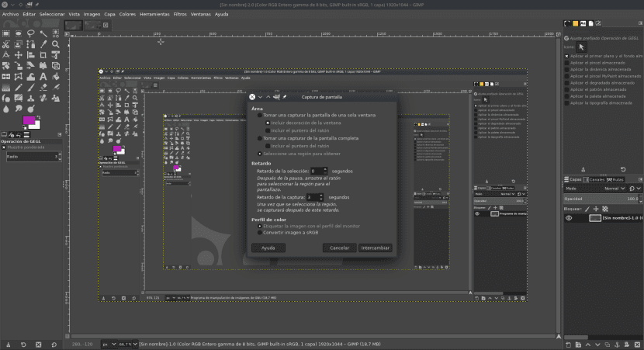The height and width of the screenshot is (350, 644).
Task: Click the pin icon in the Captura de pantalla title bar
Action: pos(285,97)
